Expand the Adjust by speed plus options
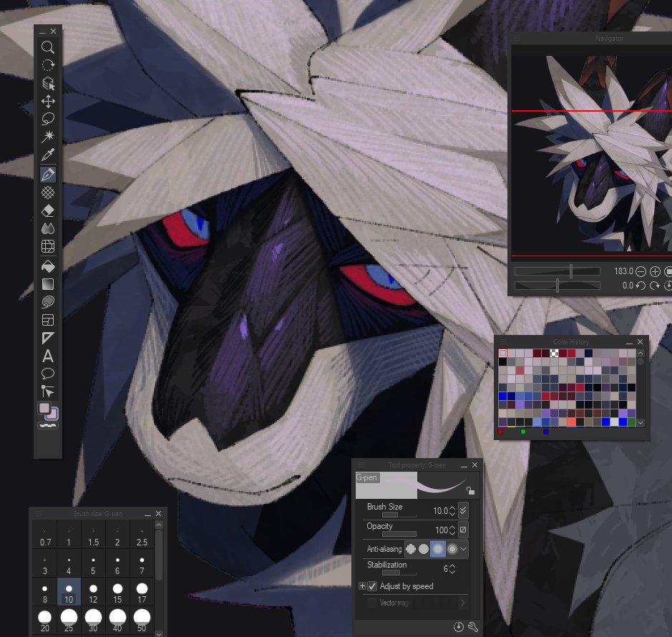Image resolution: width=672 pixels, height=637 pixels. (x=362, y=585)
